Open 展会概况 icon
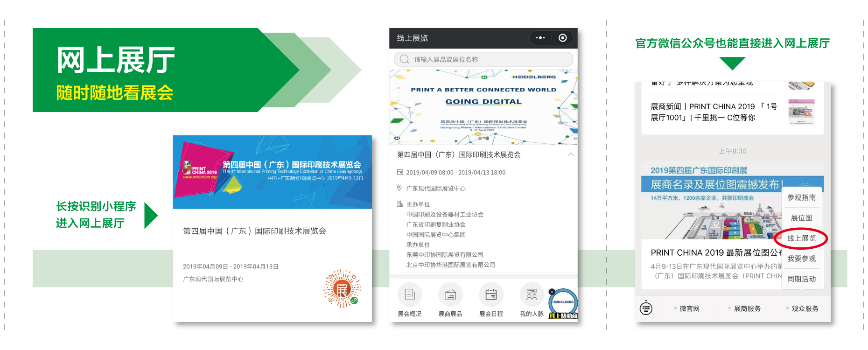 coord(410,295)
